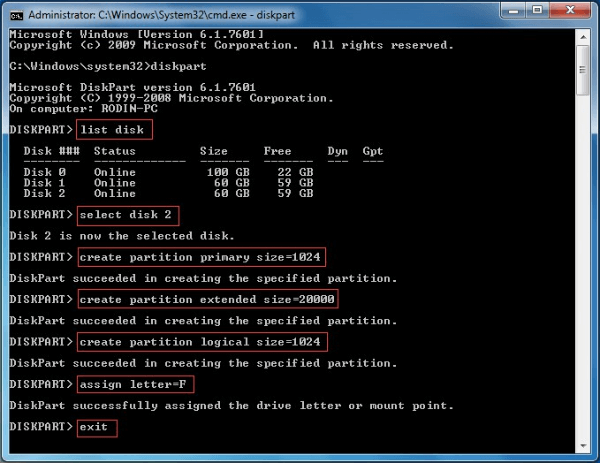Click the 'Disk 1' table row label

44,183
